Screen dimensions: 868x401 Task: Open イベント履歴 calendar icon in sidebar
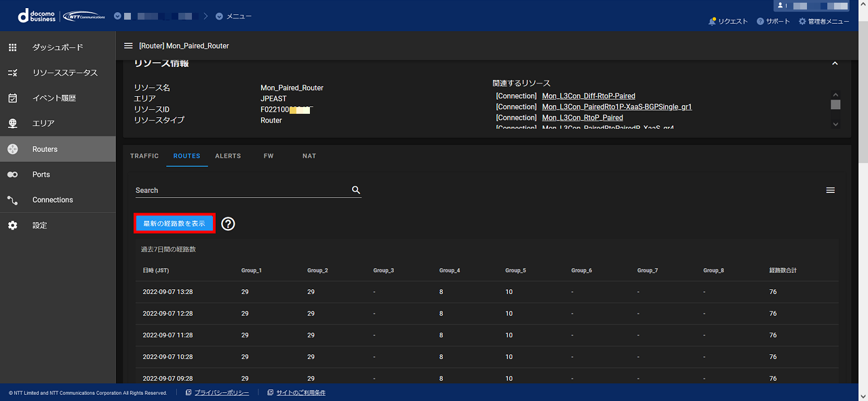click(x=12, y=98)
